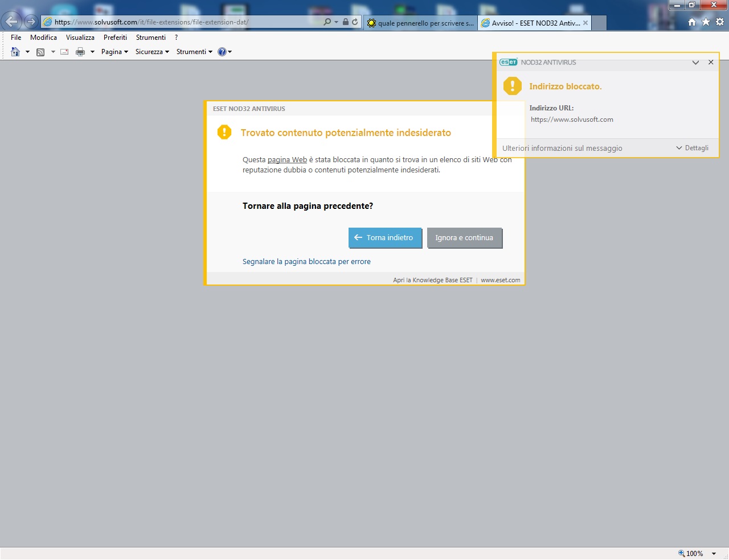The width and height of the screenshot is (729, 560).
Task: Open the Strumenti menu in the menu bar
Action: tap(151, 38)
